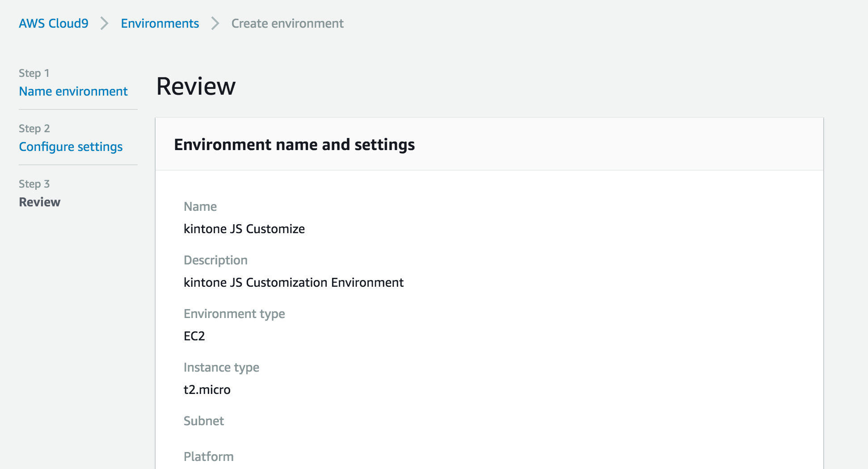Select the t2.micro instance value

(207, 389)
